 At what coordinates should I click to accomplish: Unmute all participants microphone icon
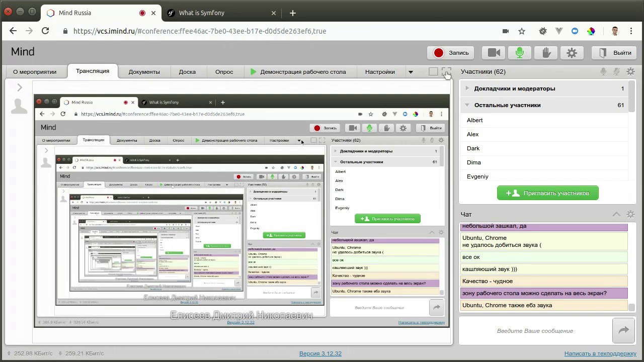[603, 72]
